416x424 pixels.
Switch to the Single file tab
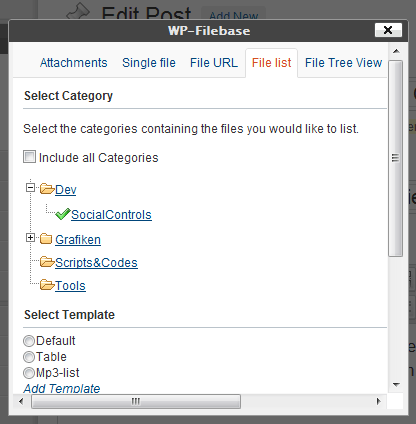[149, 63]
